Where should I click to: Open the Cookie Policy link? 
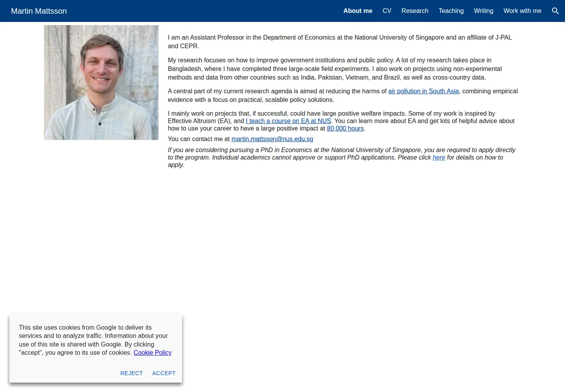click(x=153, y=353)
